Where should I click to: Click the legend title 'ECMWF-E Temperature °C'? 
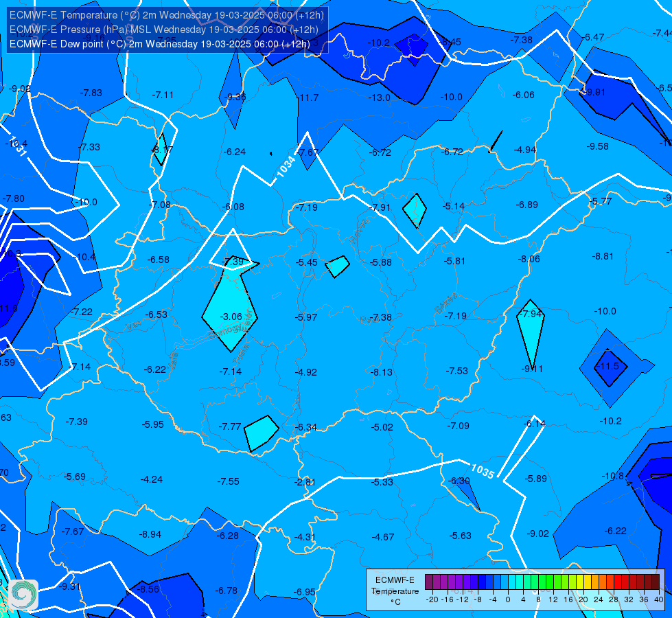(x=395, y=591)
